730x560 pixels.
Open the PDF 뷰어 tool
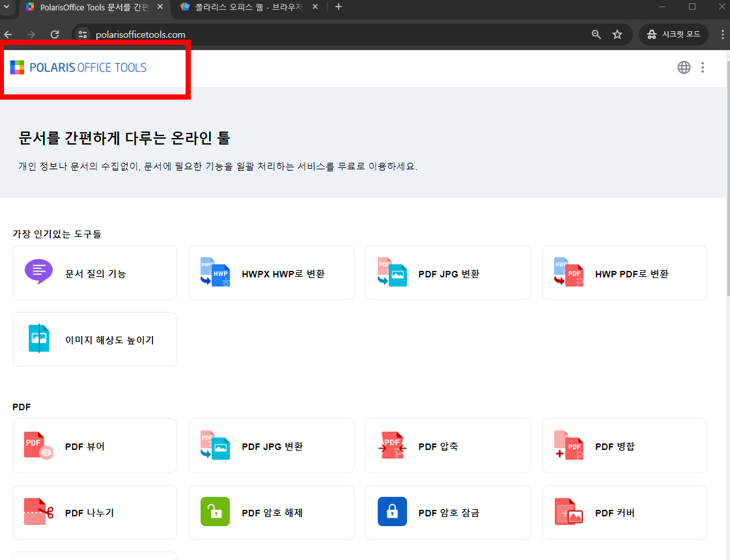coord(94,445)
